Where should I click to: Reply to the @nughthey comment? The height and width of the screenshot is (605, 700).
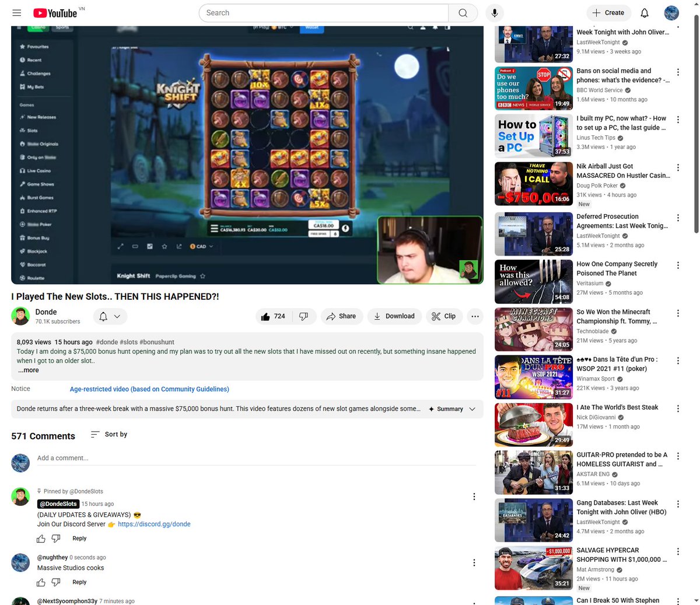pos(79,582)
